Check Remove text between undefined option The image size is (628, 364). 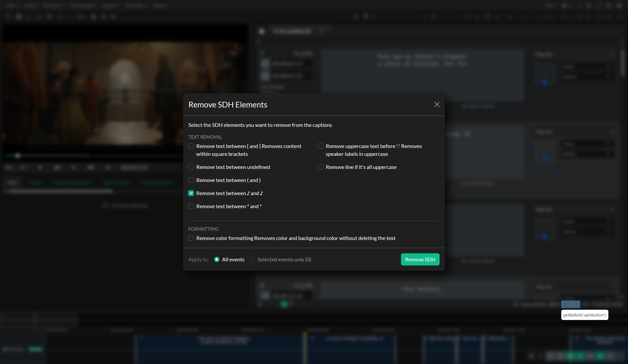(191, 167)
